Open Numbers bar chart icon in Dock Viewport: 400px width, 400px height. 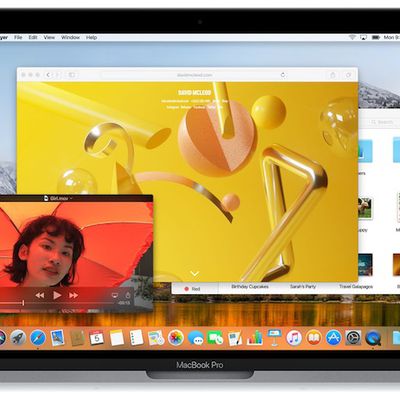pyautogui.click(x=255, y=338)
